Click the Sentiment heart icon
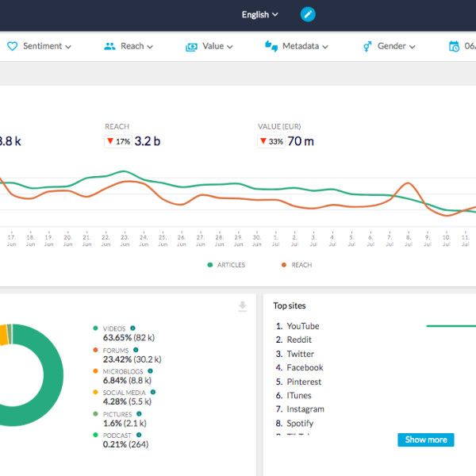The image size is (476, 476). point(12,46)
